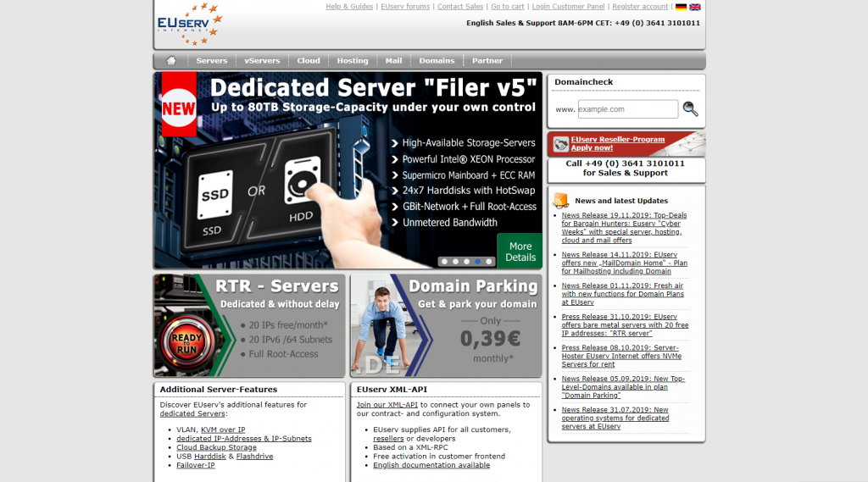Image resolution: width=868 pixels, height=482 pixels.
Task: Switch to English language flag
Action: pyautogui.click(x=695, y=7)
